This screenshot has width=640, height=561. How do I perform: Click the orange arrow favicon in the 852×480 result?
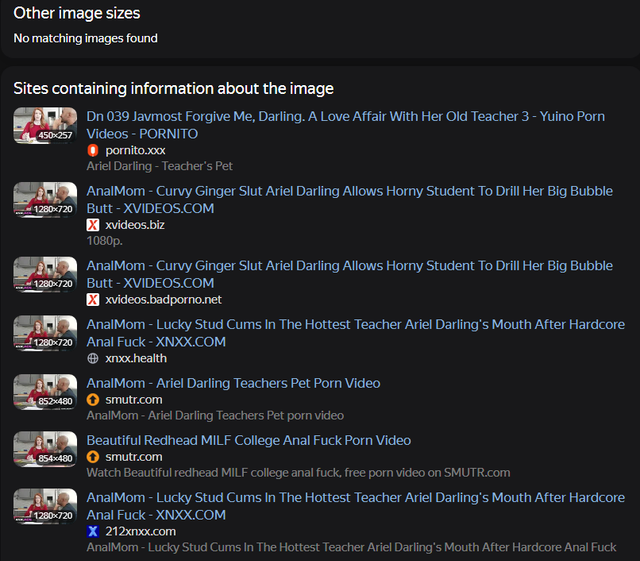coord(93,399)
